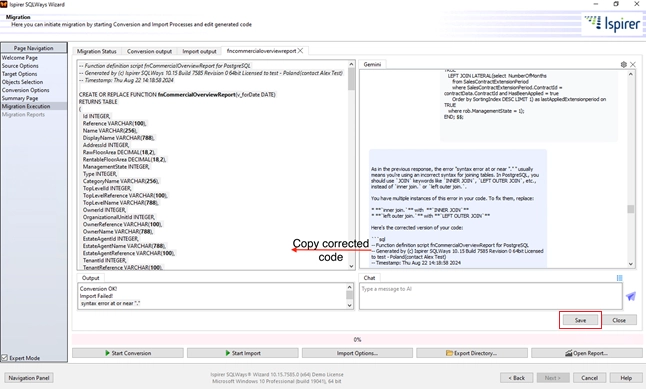Close the Gemini panel with X icon

point(633,64)
